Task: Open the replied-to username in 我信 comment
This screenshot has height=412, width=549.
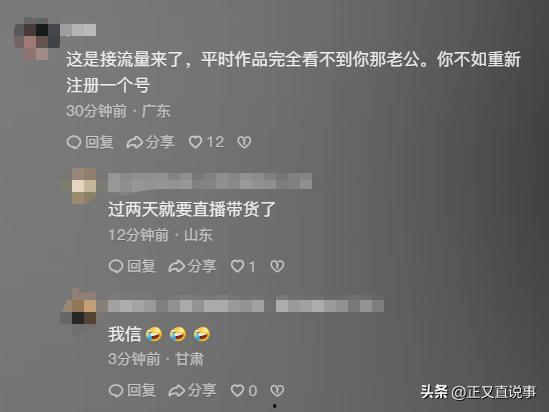Action: click(x=329, y=305)
